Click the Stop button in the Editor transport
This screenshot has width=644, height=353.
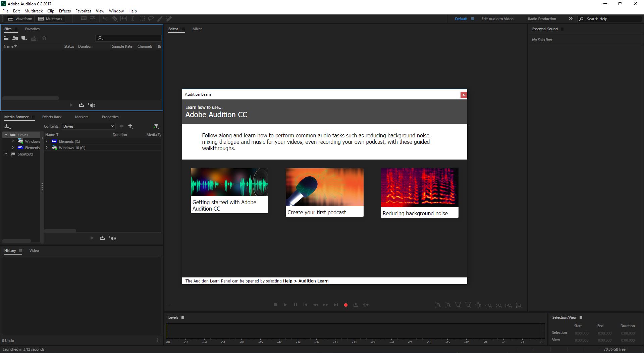click(275, 305)
